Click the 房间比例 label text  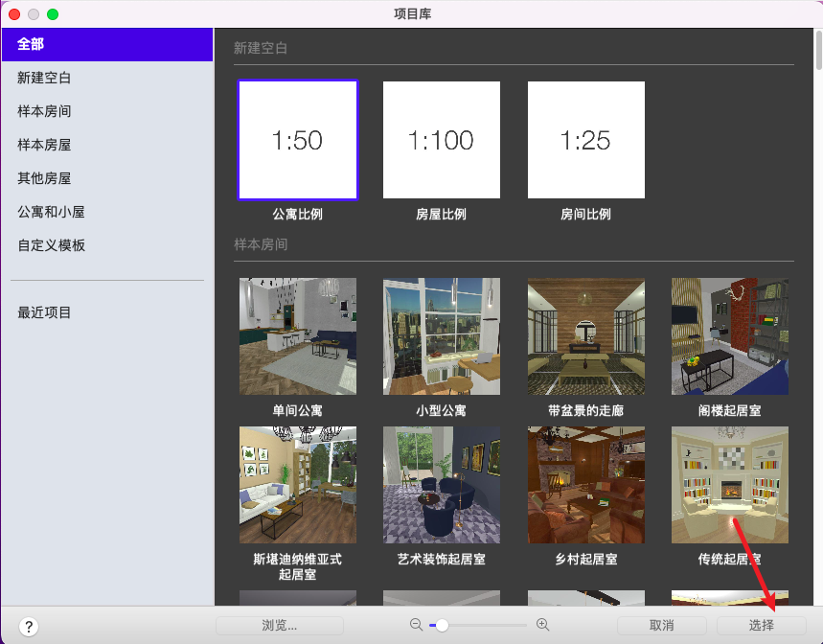coord(585,214)
